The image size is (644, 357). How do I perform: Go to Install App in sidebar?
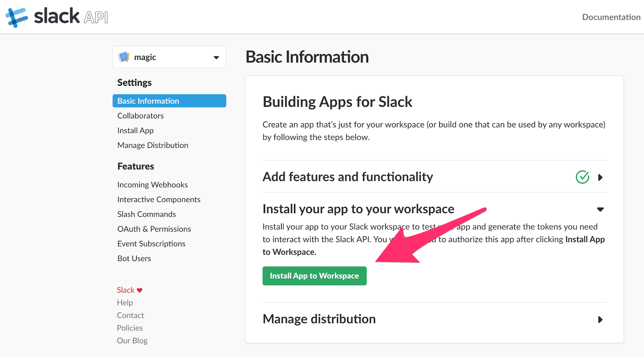[135, 131]
